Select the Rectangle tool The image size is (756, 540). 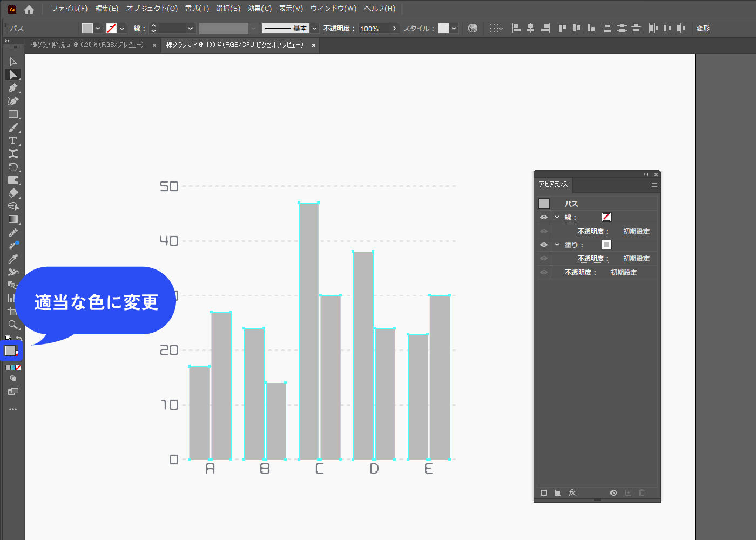[x=13, y=114]
